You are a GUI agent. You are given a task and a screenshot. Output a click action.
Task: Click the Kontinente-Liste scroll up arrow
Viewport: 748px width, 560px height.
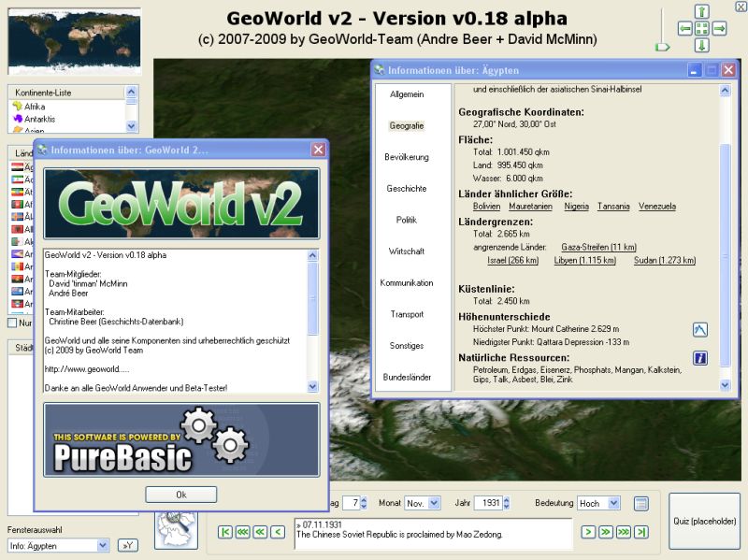click(131, 92)
